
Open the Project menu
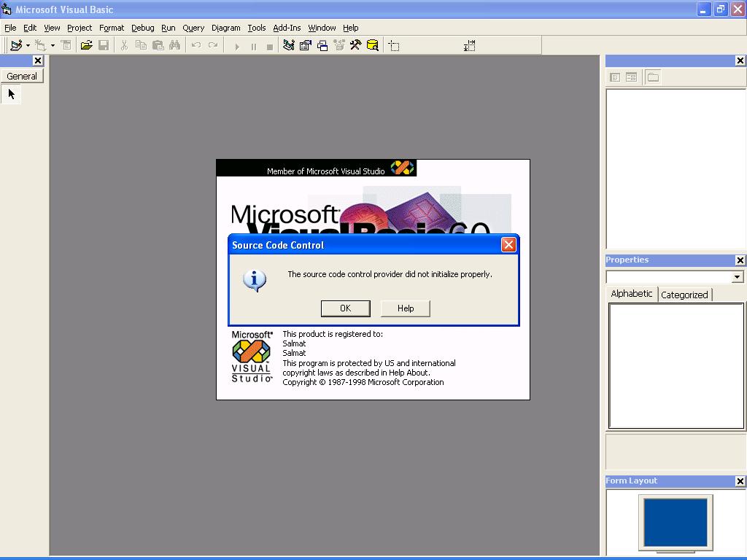[80, 28]
